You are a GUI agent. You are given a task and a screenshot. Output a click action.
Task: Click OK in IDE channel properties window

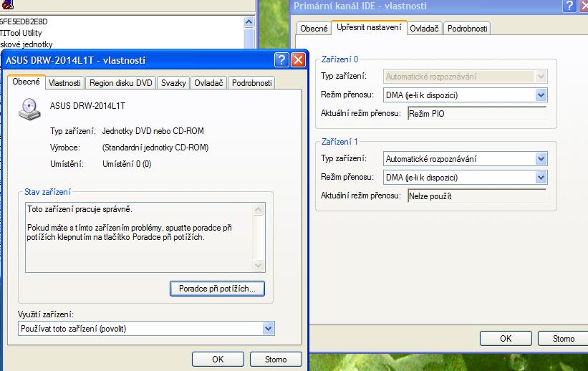pos(506,338)
